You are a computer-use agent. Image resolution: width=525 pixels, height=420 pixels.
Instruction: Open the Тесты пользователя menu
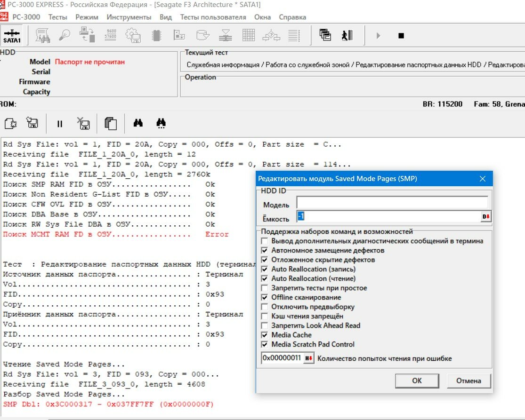[x=213, y=17]
